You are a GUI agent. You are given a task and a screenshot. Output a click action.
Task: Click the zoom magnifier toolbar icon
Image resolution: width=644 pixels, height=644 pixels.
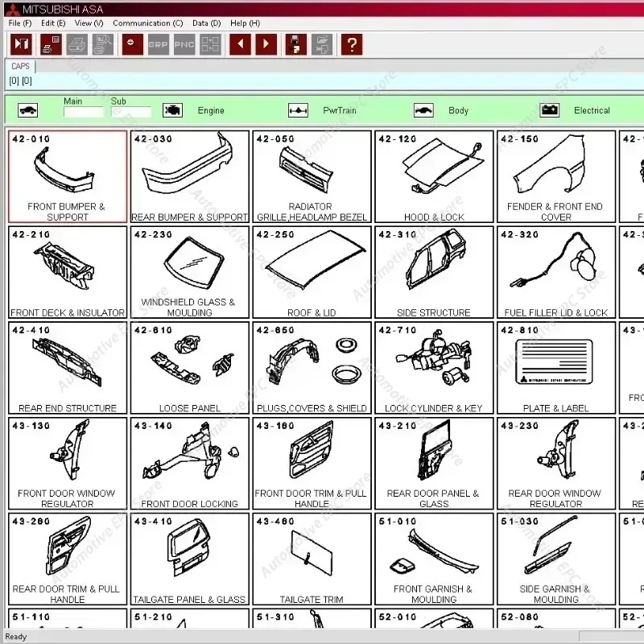click(x=133, y=44)
